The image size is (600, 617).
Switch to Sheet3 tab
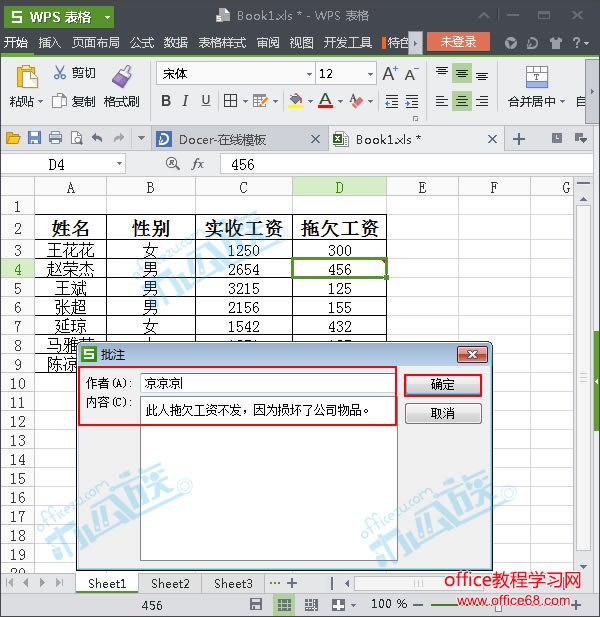[x=233, y=583]
